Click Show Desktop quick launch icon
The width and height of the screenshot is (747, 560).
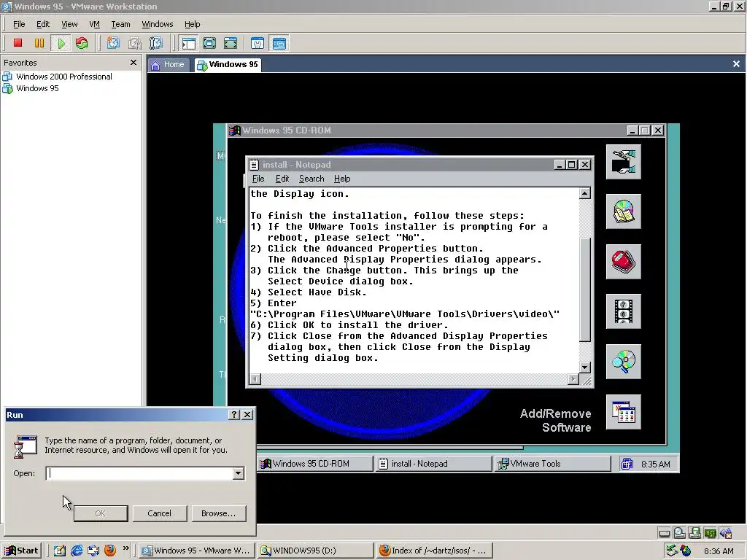(59, 551)
